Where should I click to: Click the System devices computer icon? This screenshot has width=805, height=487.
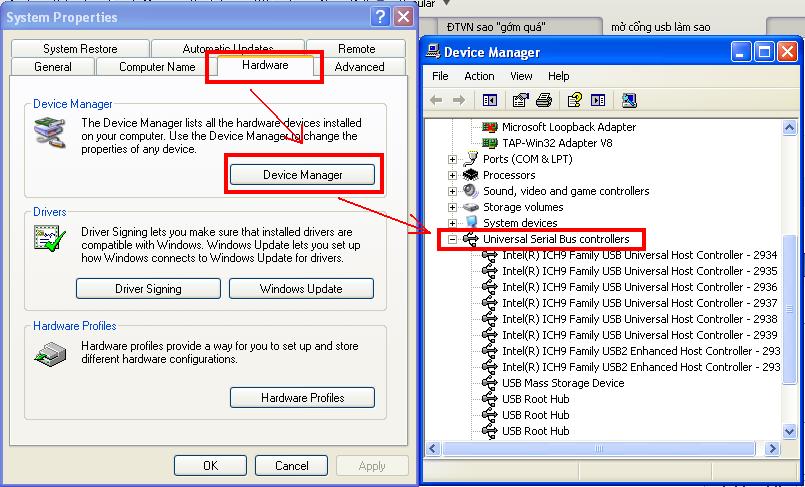470,223
